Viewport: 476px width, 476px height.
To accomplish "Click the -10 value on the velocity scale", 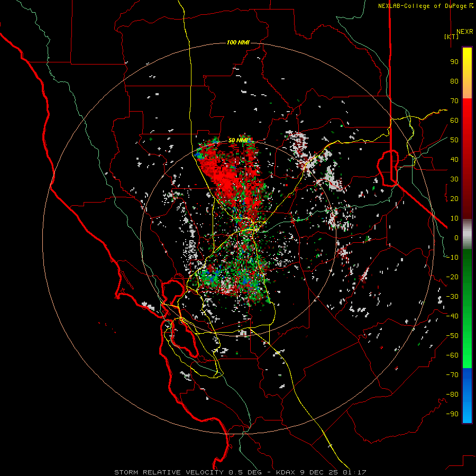I will pyautogui.click(x=452, y=258).
